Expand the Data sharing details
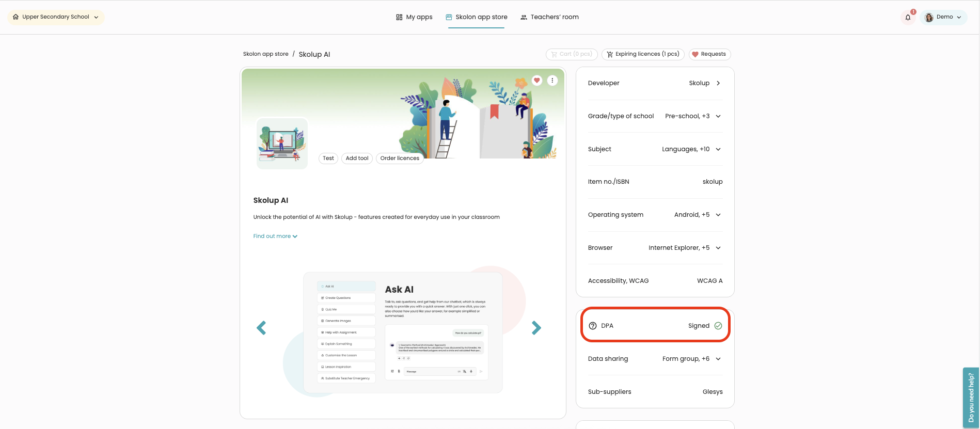 click(x=718, y=359)
